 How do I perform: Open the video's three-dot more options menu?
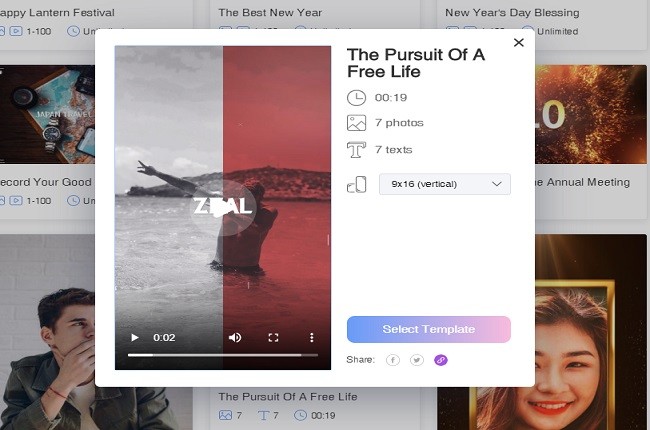click(312, 338)
